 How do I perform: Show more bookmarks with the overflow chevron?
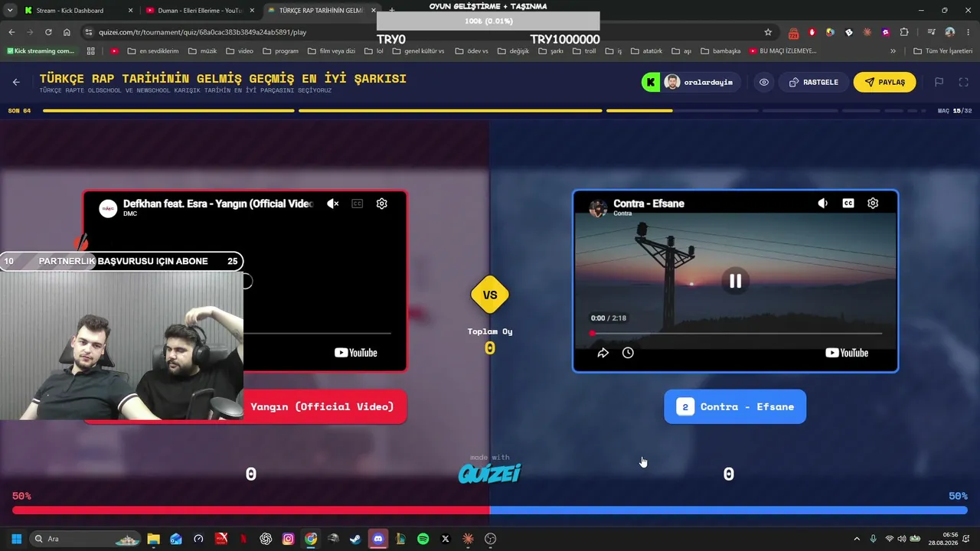(x=893, y=51)
